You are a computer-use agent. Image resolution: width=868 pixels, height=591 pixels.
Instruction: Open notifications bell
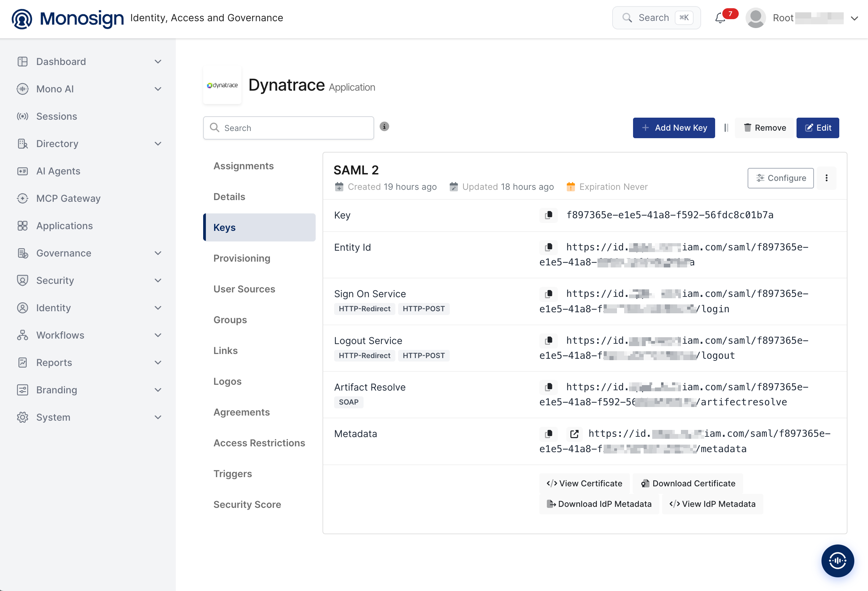click(720, 18)
